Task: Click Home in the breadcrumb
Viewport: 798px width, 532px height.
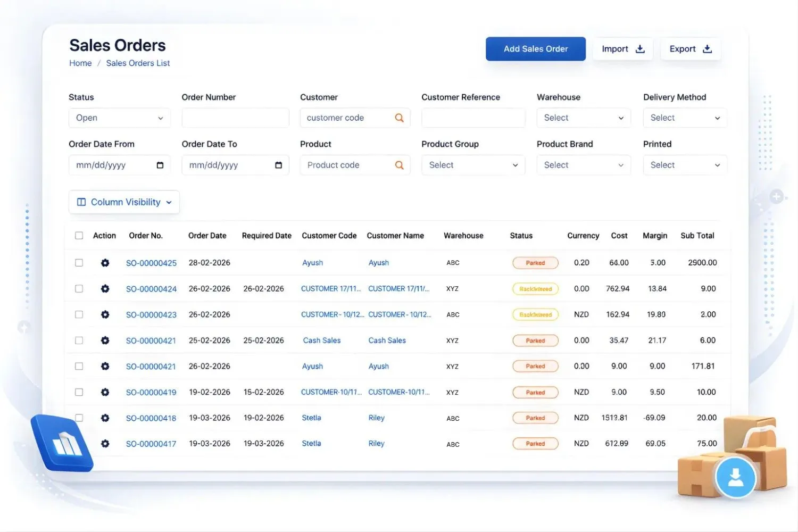Action: [80, 63]
